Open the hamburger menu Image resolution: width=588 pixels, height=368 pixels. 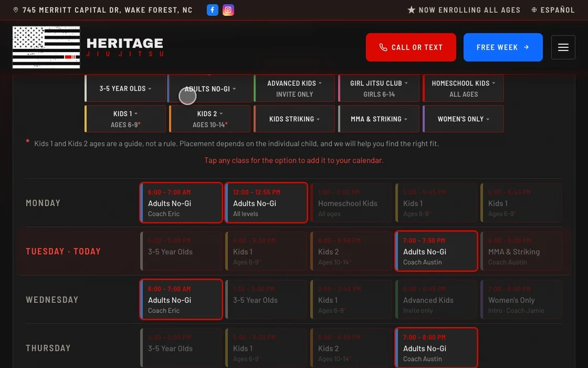[563, 47]
